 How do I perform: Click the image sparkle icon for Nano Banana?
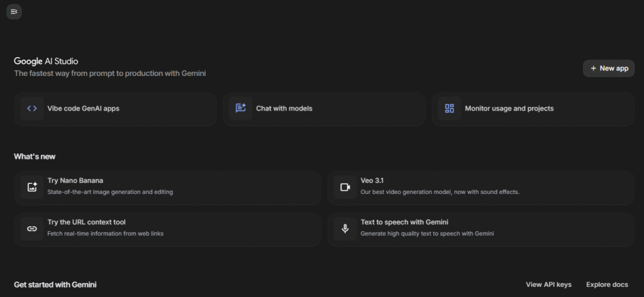click(x=32, y=188)
